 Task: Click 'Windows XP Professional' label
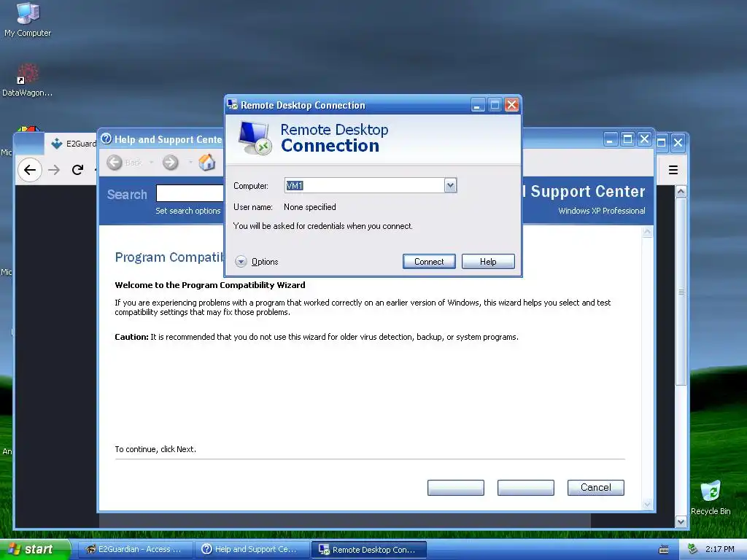tap(602, 211)
